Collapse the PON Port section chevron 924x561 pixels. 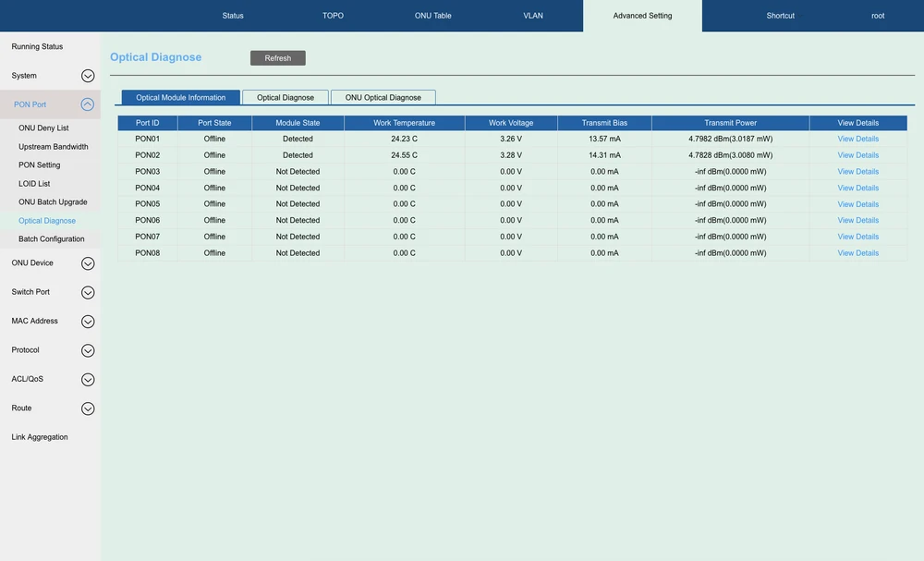coord(88,104)
